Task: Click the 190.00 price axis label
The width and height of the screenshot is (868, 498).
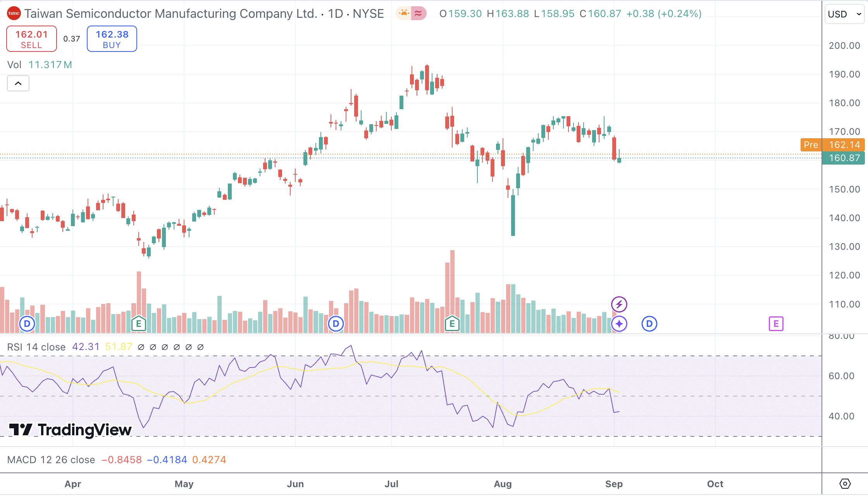Action: coord(844,74)
